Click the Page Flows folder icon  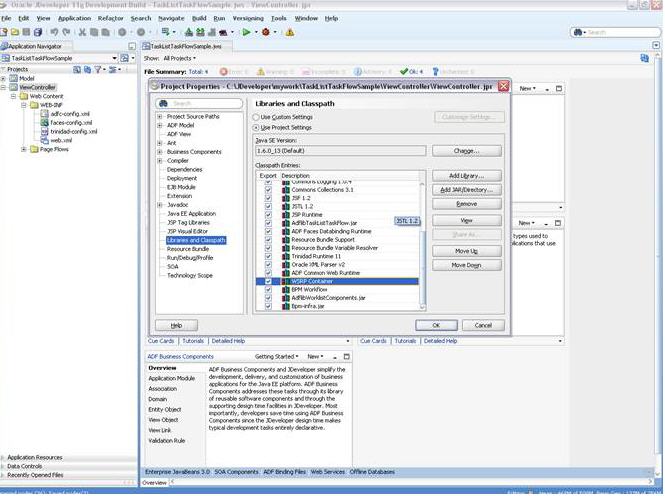point(34,149)
